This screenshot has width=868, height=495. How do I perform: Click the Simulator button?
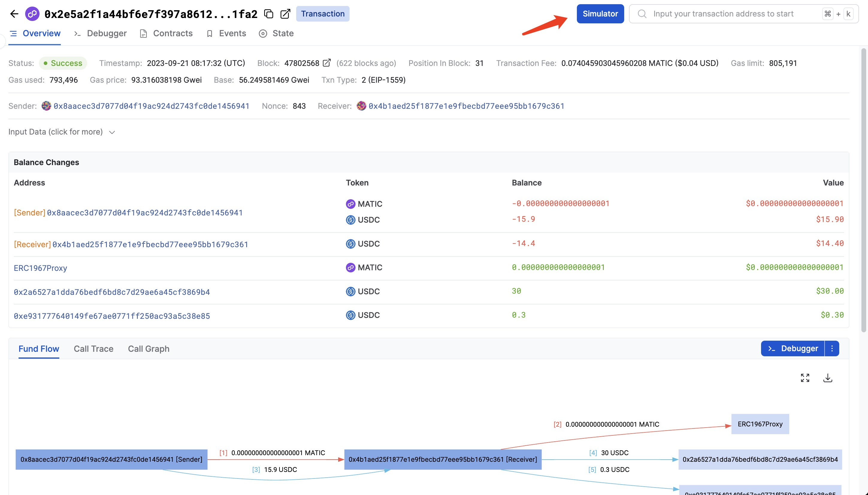(x=600, y=14)
